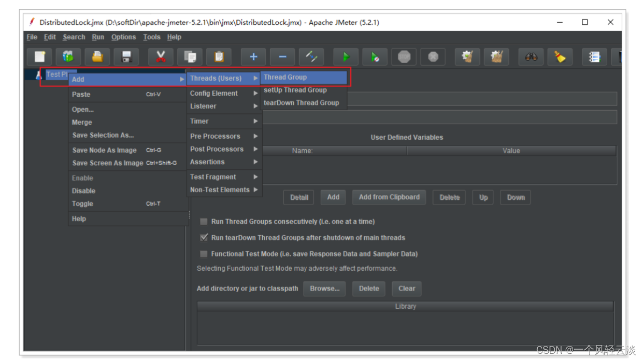Click the Expand All plus icon

[x=253, y=56]
